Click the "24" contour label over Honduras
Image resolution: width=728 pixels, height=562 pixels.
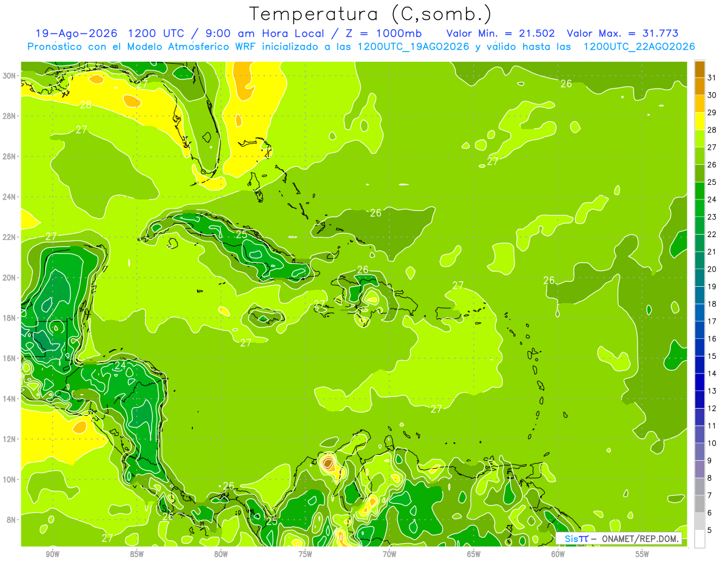pos(120,366)
